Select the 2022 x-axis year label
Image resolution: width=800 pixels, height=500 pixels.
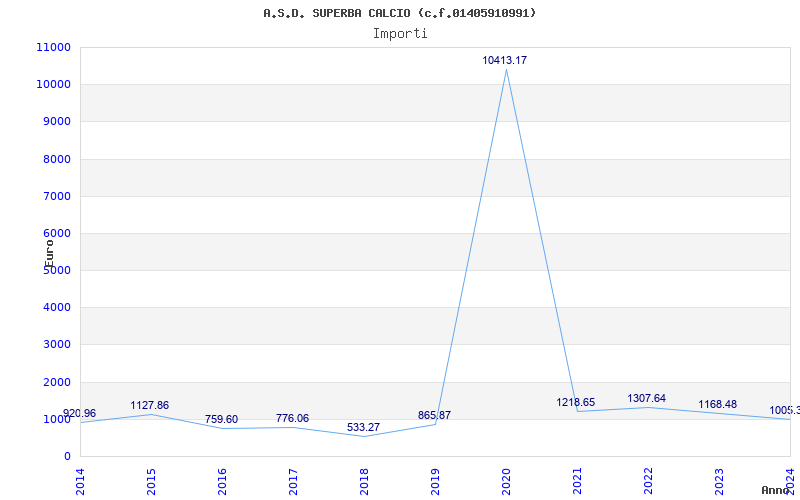(648, 482)
